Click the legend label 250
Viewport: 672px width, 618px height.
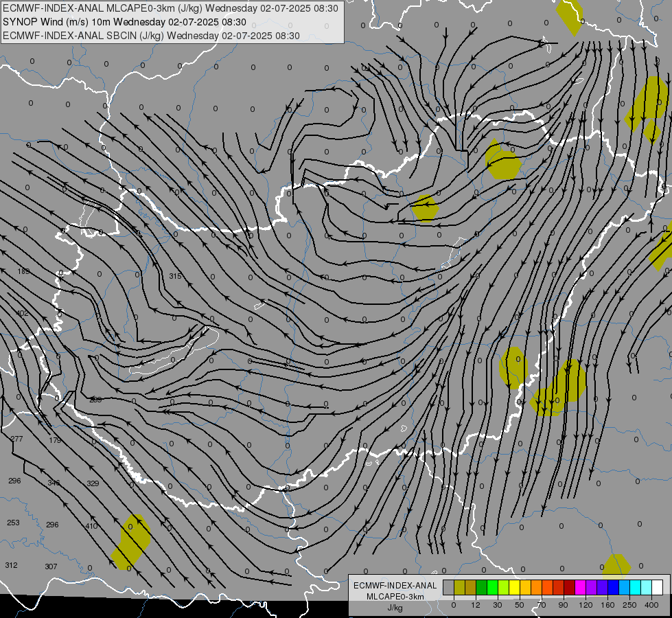tap(629, 605)
